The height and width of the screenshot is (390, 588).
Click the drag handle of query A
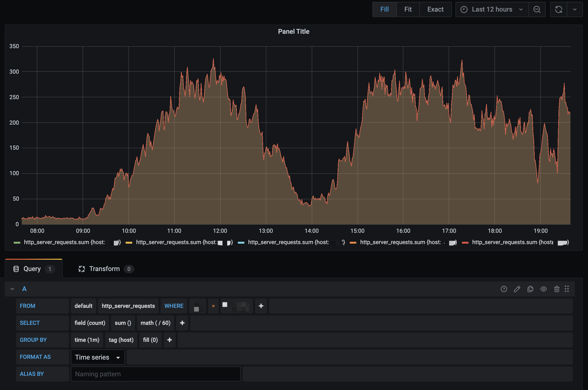[x=567, y=289]
